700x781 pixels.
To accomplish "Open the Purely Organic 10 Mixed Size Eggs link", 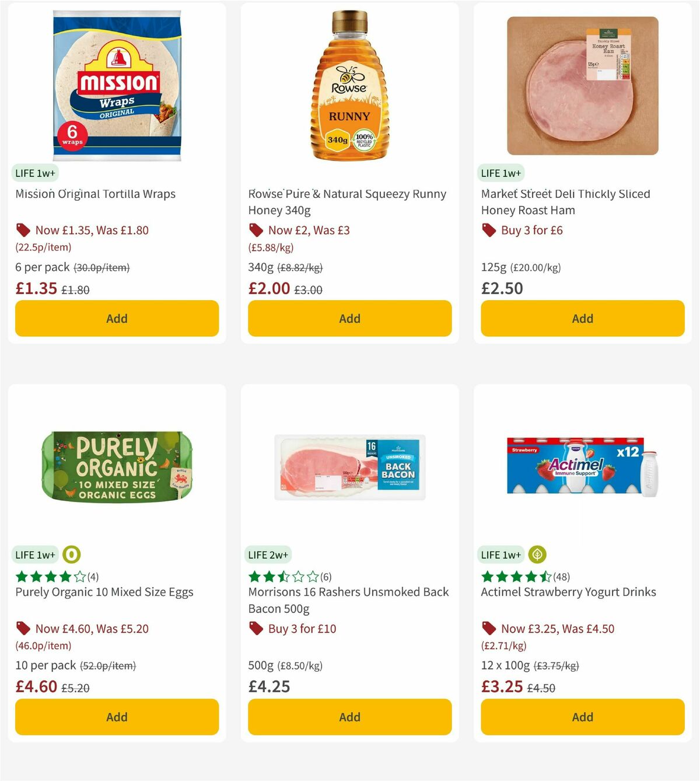I will [x=104, y=592].
